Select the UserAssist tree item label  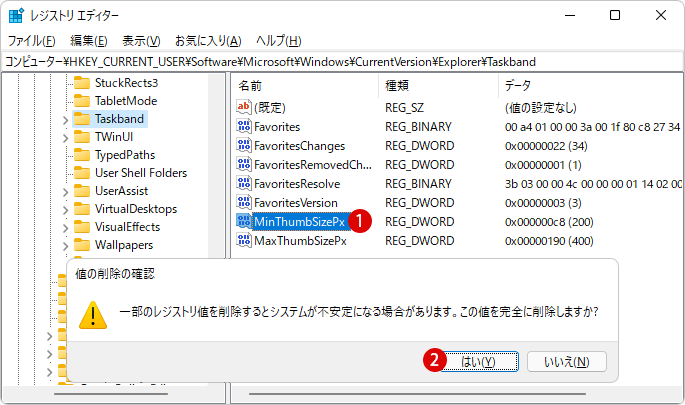pyautogui.click(x=121, y=190)
